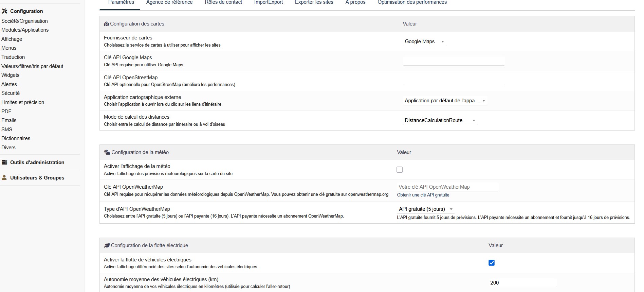This screenshot has height=292, width=644.
Task: Open the Emails settings page
Action: 9,120
